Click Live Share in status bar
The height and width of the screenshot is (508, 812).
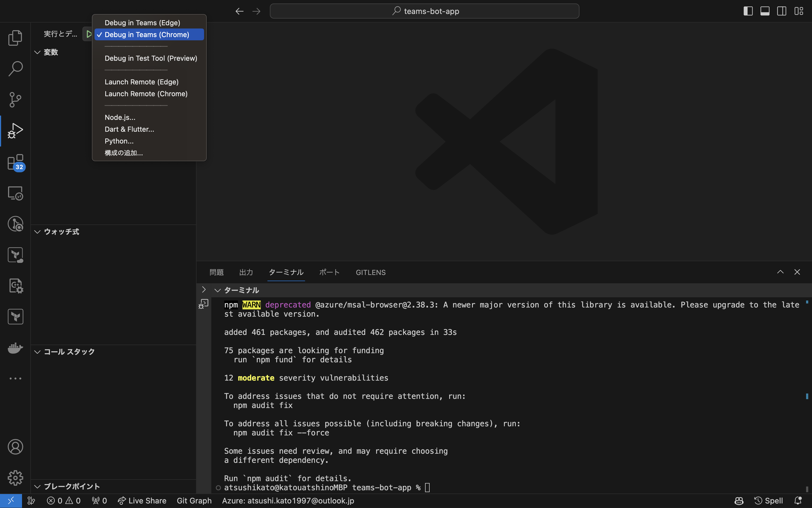pyautogui.click(x=142, y=500)
